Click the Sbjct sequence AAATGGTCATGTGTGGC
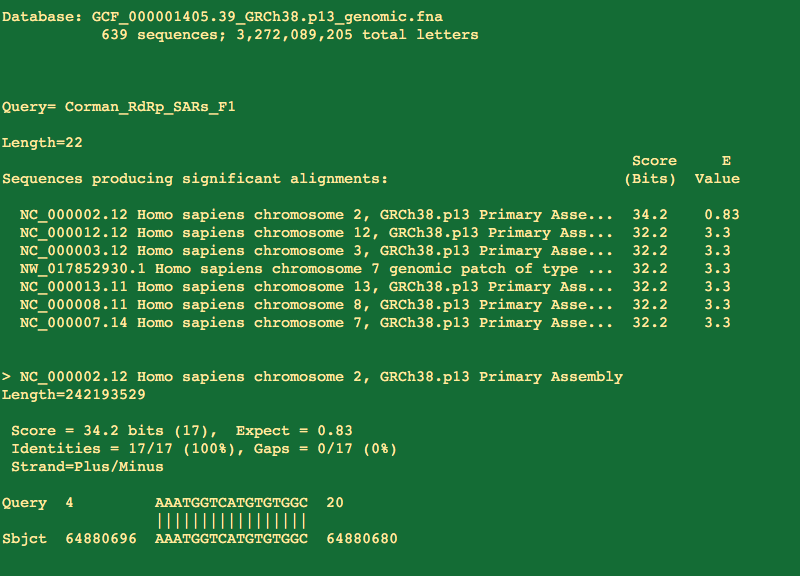 click(231, 539)
